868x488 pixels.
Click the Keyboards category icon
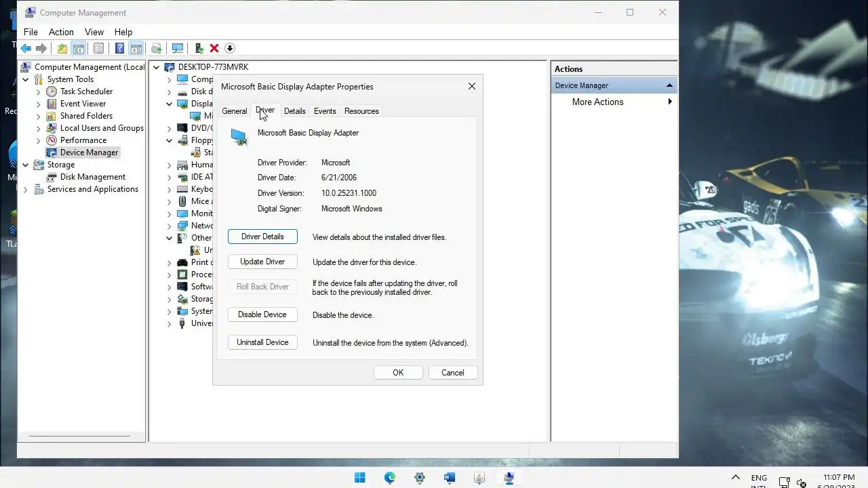tap(182, 189)
